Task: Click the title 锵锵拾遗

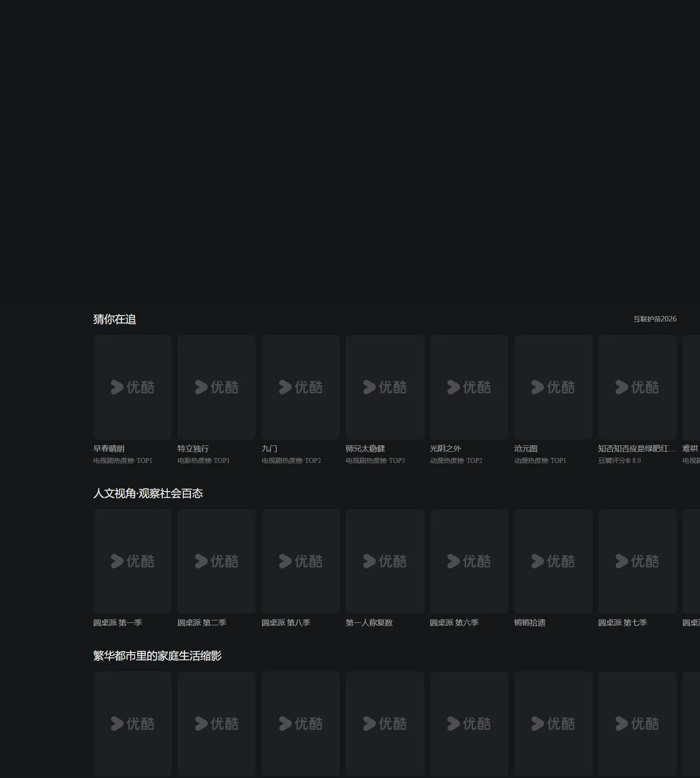Action: (530, 622)
